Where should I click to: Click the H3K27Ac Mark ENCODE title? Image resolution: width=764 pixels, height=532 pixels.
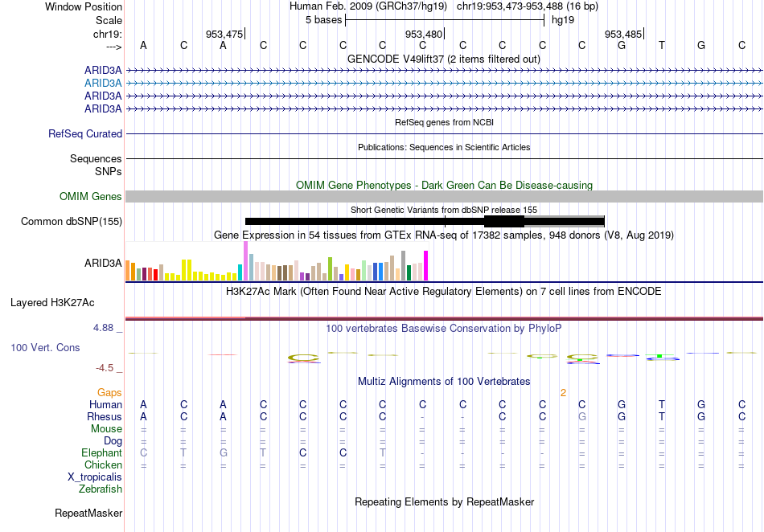point(444,291)
